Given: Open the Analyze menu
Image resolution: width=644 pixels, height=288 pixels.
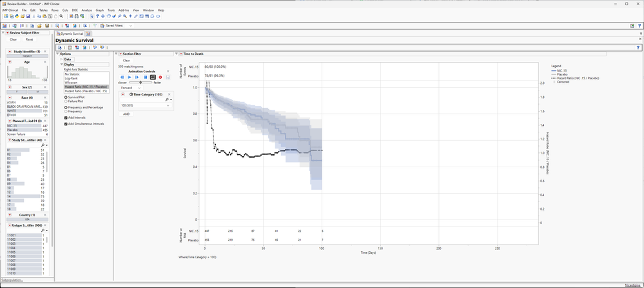Looking at the screenshot, I should [x=86, y=10].
